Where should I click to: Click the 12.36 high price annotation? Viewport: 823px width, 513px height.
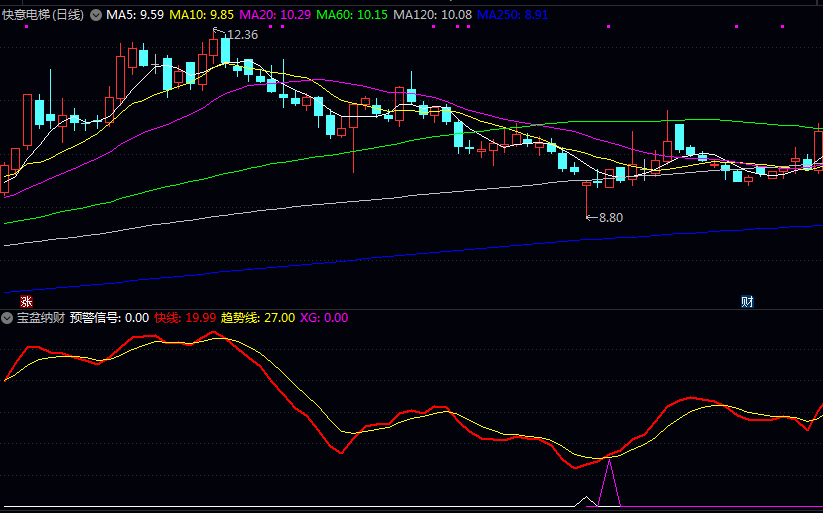coord(242,35)
